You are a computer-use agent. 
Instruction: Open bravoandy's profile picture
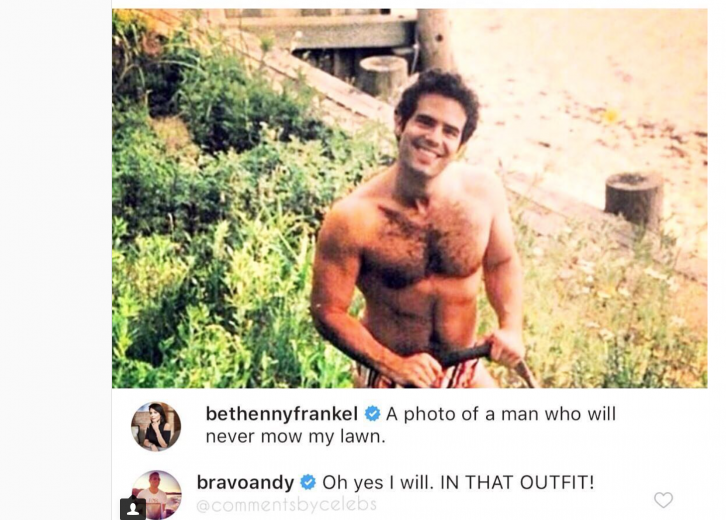(157, 495)
